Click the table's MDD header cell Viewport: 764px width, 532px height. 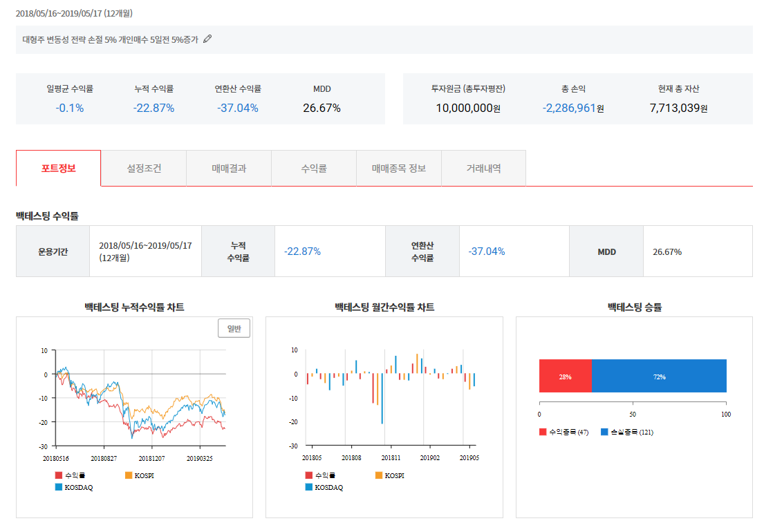(606, 251)
